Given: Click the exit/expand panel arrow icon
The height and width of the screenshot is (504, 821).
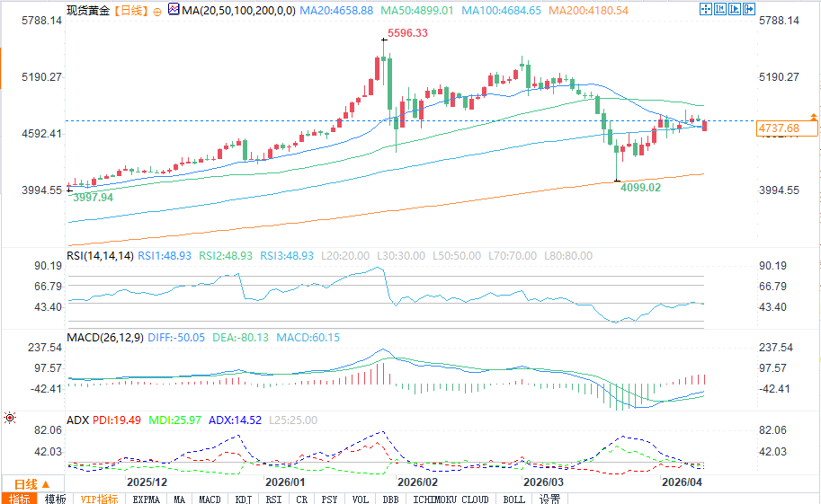Looking at the screenshot, I should tap(749, 9).
